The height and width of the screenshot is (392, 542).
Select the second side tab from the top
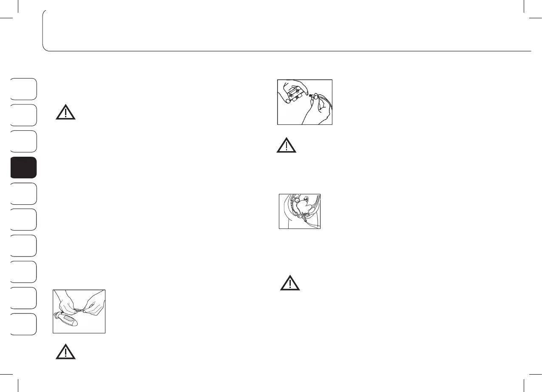click(x=23, y=115)
